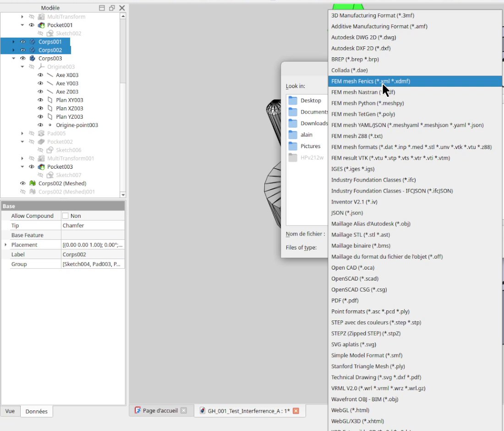Viewport: 504px width, 431px height.
Task: Click the Desktop folder icon in the file dialog
Action: 293,100
